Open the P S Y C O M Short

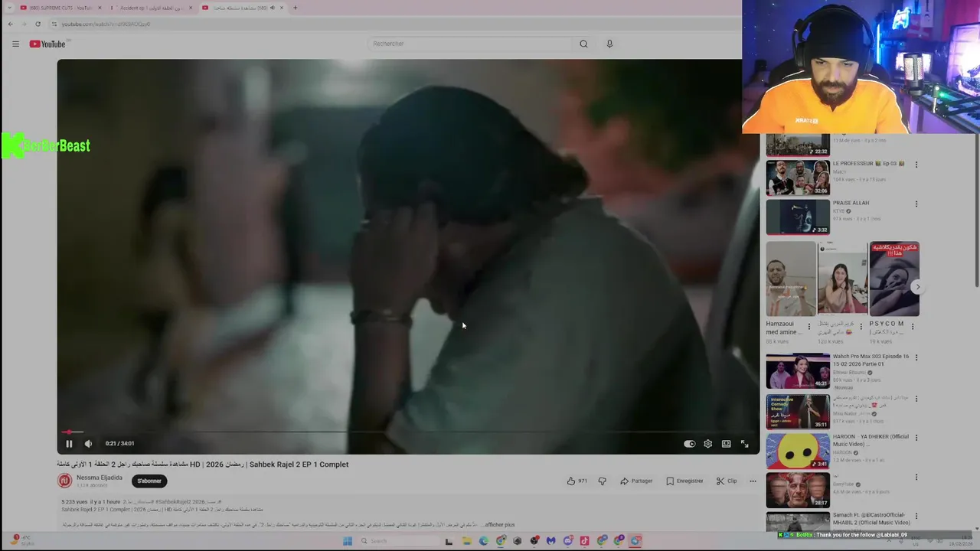(894, 279)
